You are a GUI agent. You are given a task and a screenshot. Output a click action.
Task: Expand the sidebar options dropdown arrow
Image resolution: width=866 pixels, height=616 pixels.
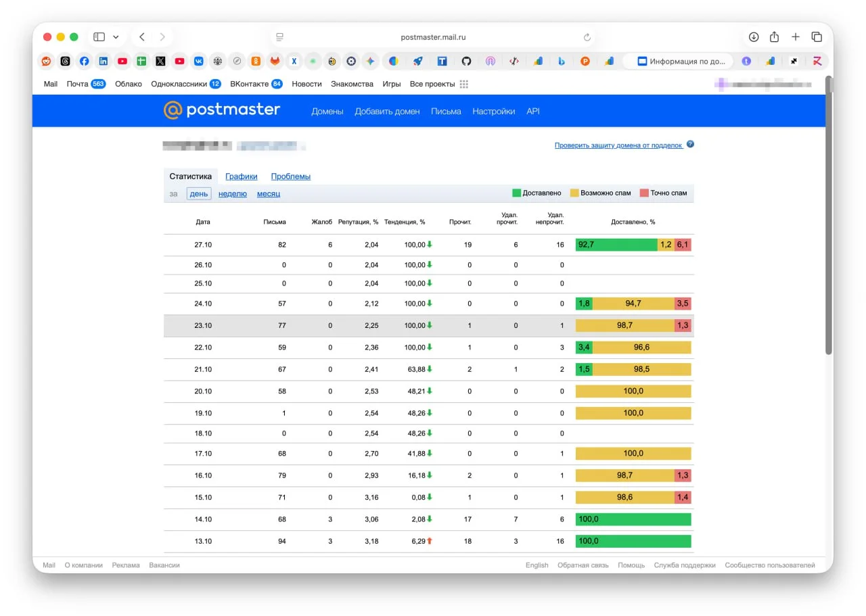(x=116, y=37)
